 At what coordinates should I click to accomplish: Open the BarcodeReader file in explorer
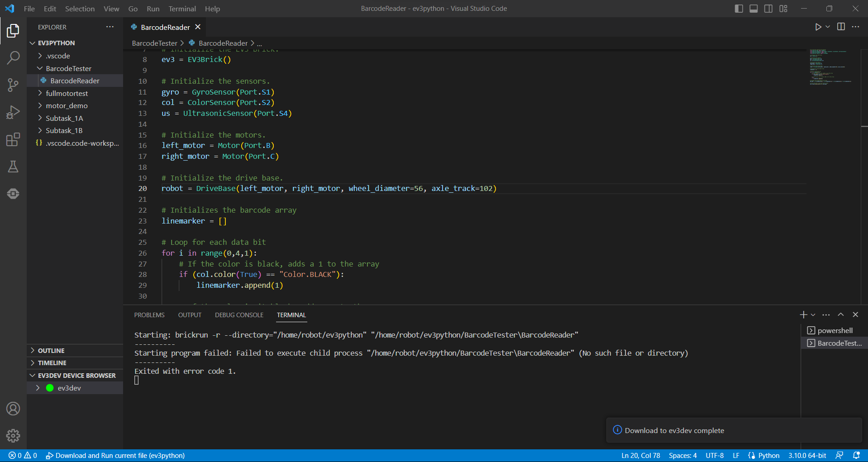pos(75,81)
